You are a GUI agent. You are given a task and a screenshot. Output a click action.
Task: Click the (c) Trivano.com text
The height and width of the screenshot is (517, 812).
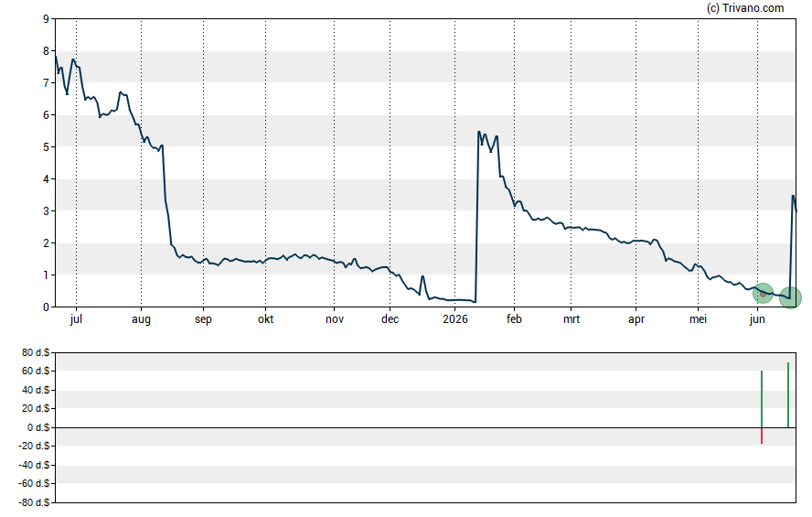[745, 7]
